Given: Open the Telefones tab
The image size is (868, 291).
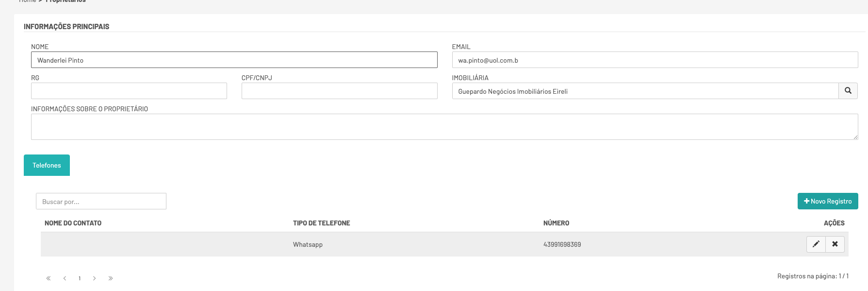Looking at the screenshot, I should pos(47,165).
